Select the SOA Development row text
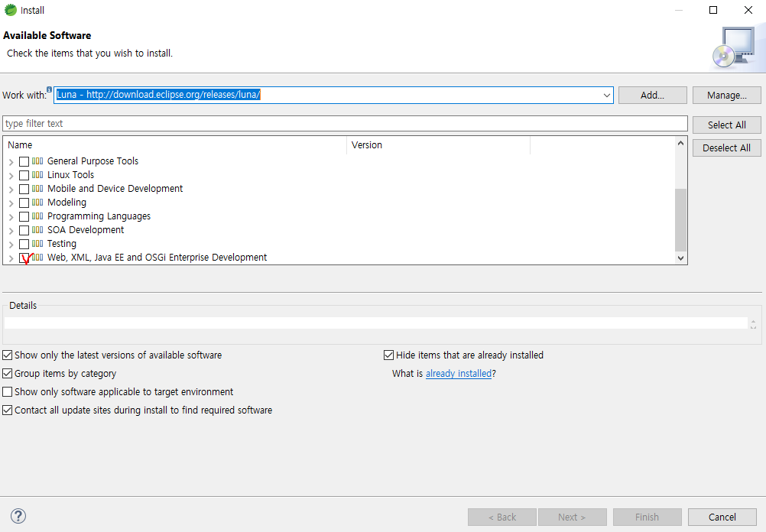This screenshot has width=766, height=532. click(x=86, y=230)
